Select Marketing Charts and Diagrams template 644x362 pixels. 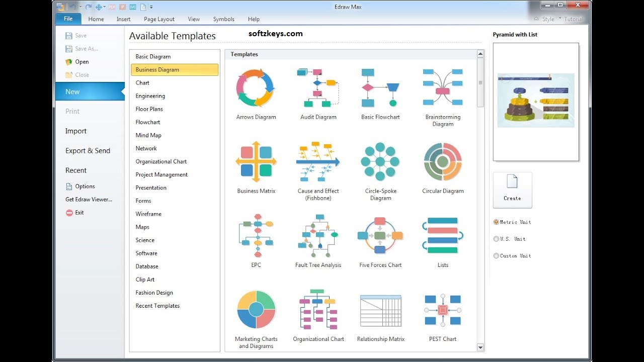256,319
